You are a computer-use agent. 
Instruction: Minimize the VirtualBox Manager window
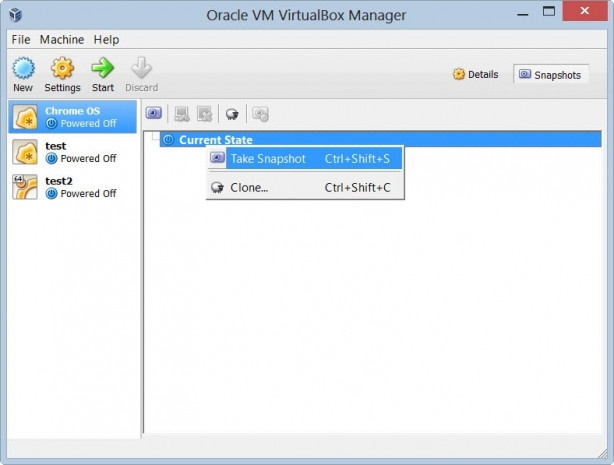pyautogui.click(x=523, y=14)
